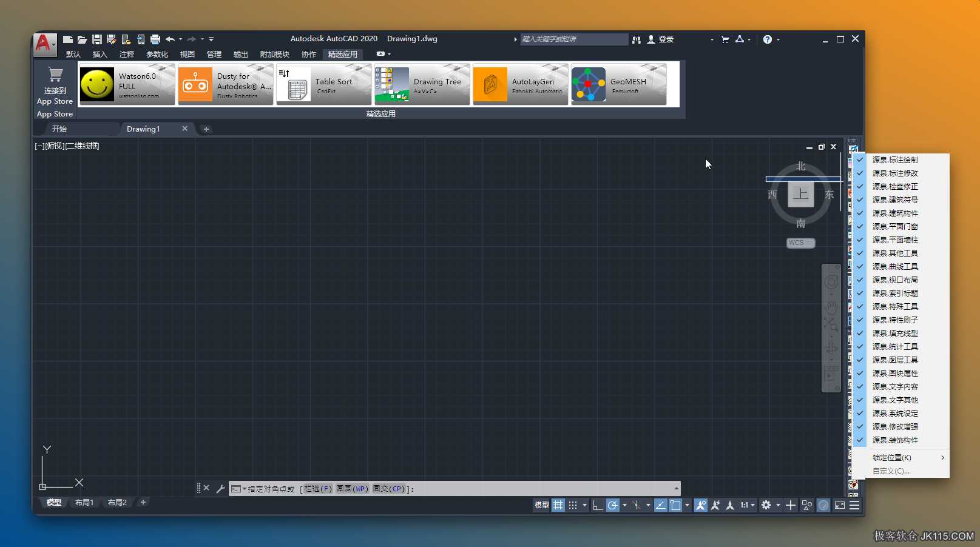The width and height of the screenshot is (980, 547).
Task: Toggle 2D object snap in status bar
Action: [675, 505]
